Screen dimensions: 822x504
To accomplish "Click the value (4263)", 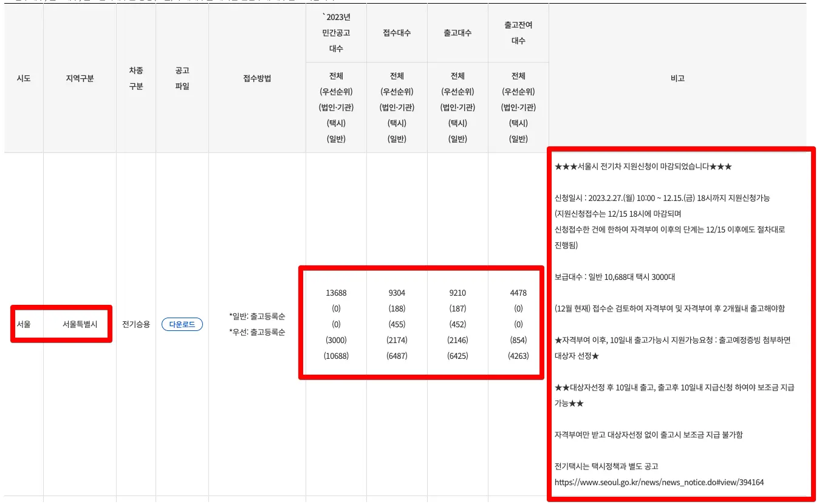I will [x=518, y=356].
